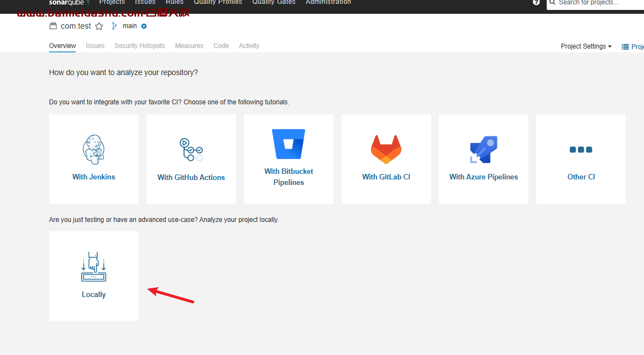Select the Locally analysis link
This screenshot has width=644, height=355.
[x=93, y=295]
